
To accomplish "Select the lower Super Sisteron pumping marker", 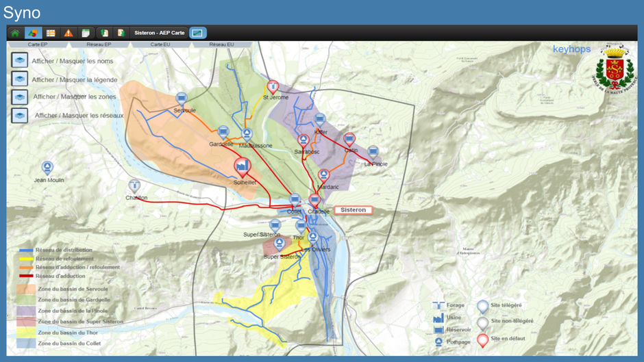I will [280, 244].
